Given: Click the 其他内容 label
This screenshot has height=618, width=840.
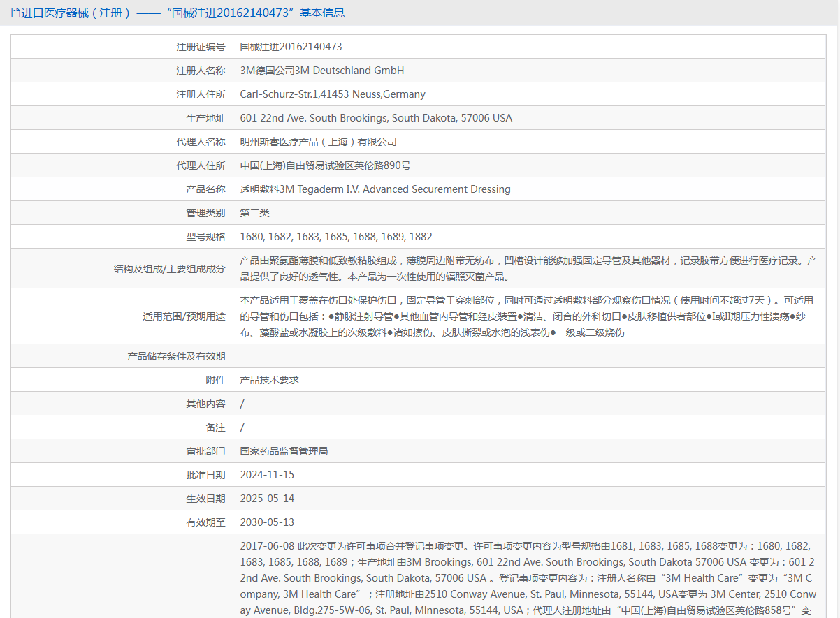Looking at the screenshot, I should (x=205, y=404).
